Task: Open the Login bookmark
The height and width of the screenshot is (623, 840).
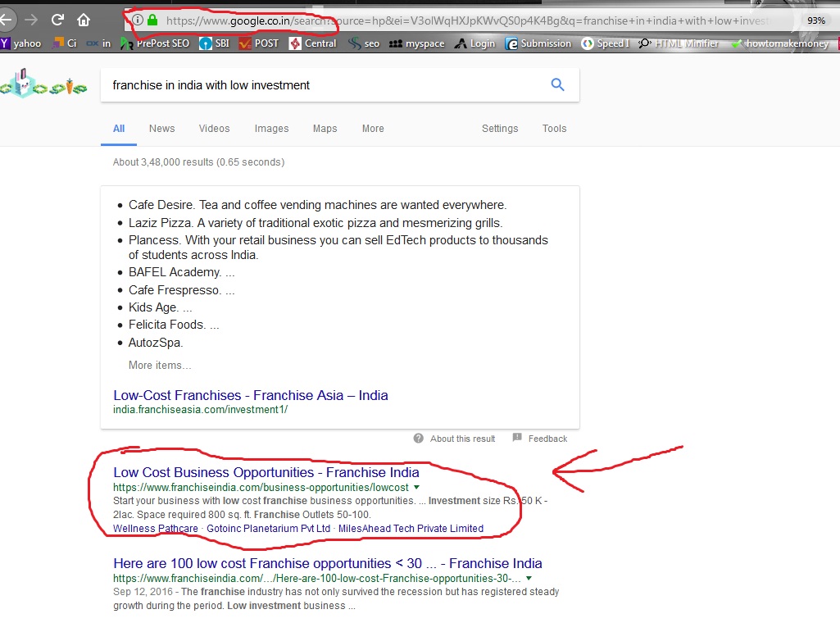Action: 475,43
